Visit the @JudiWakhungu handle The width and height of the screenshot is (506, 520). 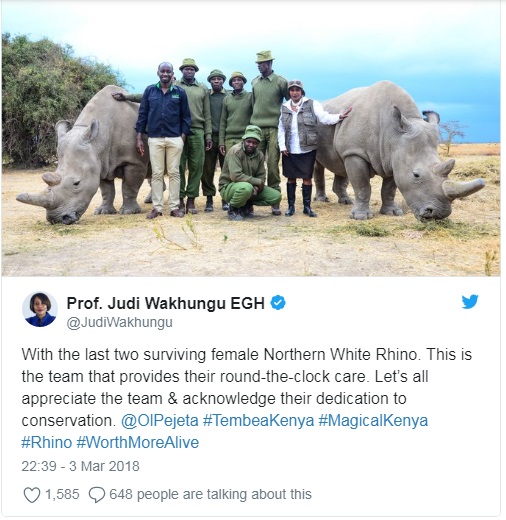(120, 323)
